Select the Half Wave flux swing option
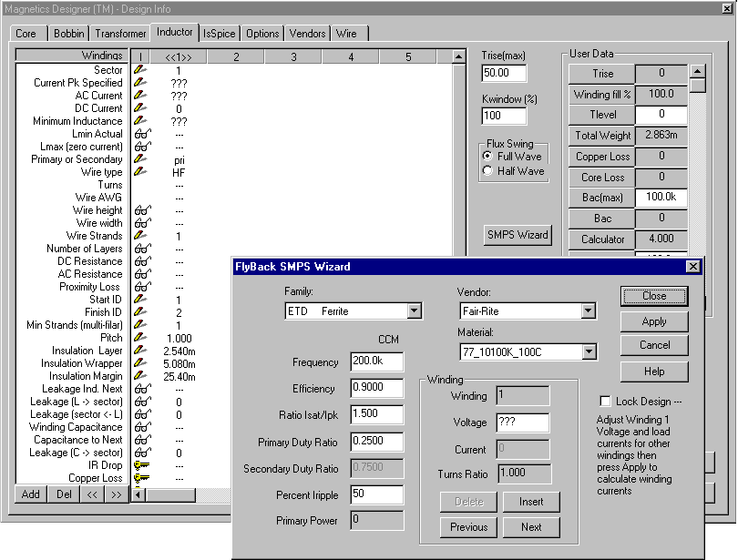This screenshot has height=560, width=738. click(x=487, y=170)
